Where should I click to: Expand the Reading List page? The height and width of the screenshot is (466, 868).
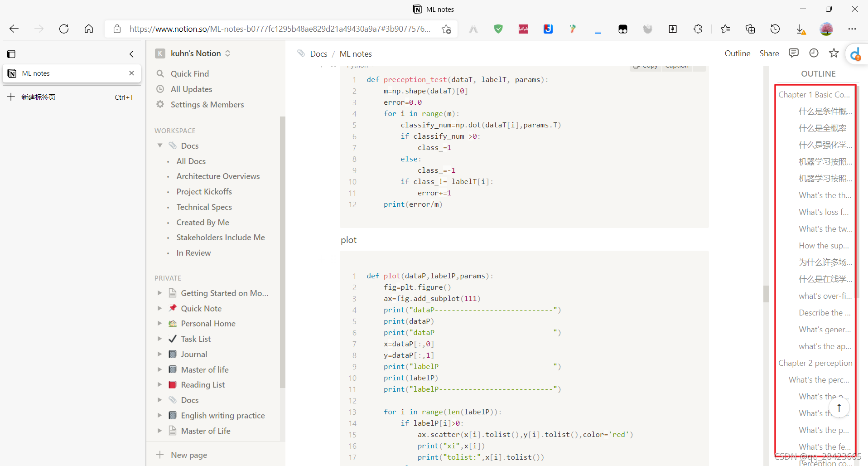tap(159, 384)
